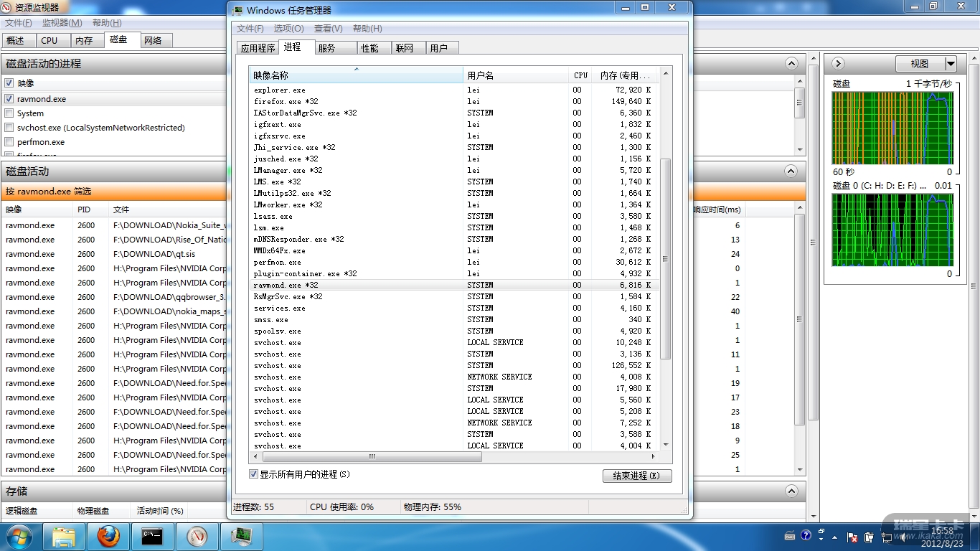Screen dimensions: 980x551
Task: Click the Resource Monitor title bar icon
Action: coord(7,7)
